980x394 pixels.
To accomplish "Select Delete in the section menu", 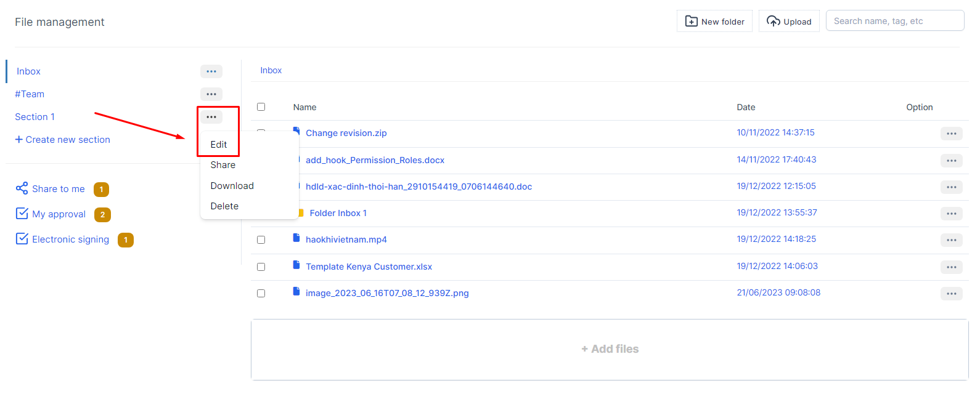I will pyautogui.click(x=224, y=206).
